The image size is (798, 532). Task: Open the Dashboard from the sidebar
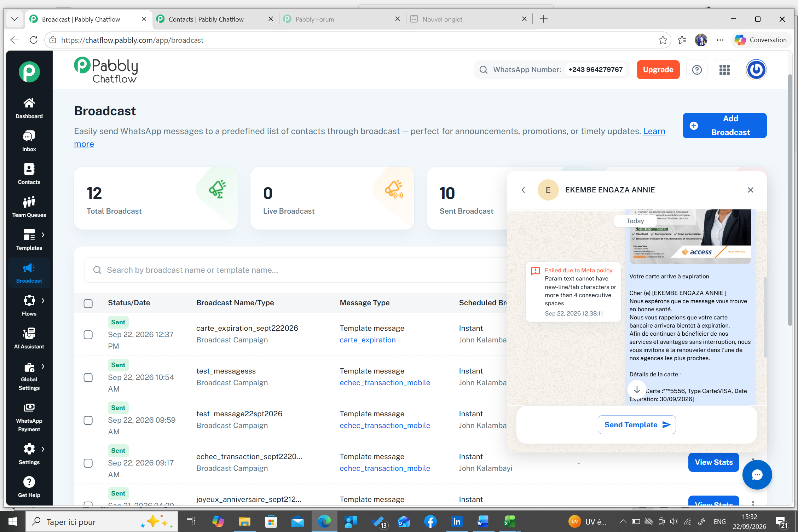coord(29,108)
